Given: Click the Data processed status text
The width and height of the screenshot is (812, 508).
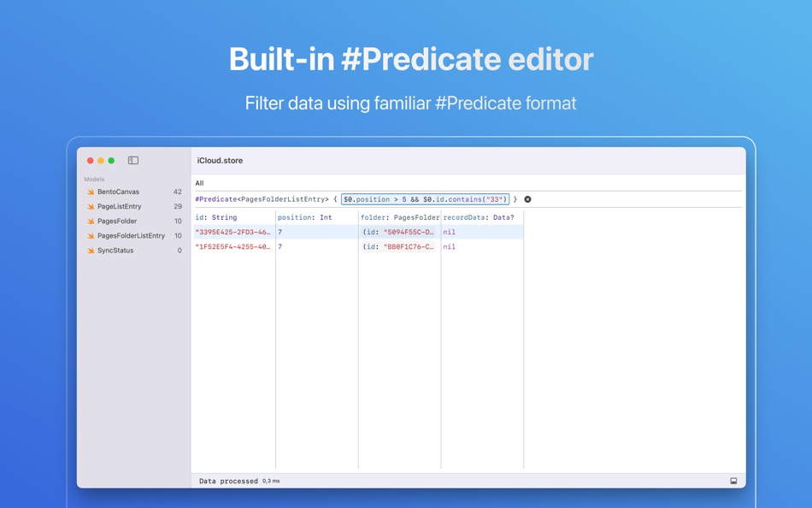Looking at the screenshot, I should tap(228, 481).
